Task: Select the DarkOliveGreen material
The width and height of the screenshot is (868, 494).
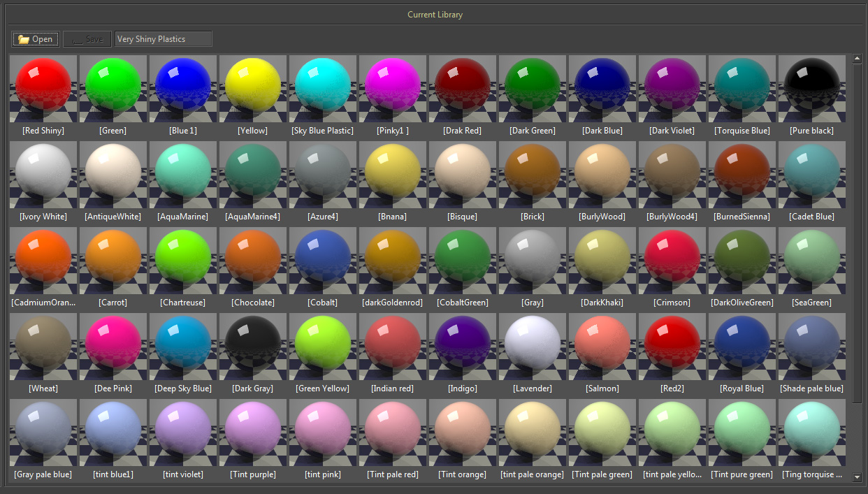Action: 742,261
